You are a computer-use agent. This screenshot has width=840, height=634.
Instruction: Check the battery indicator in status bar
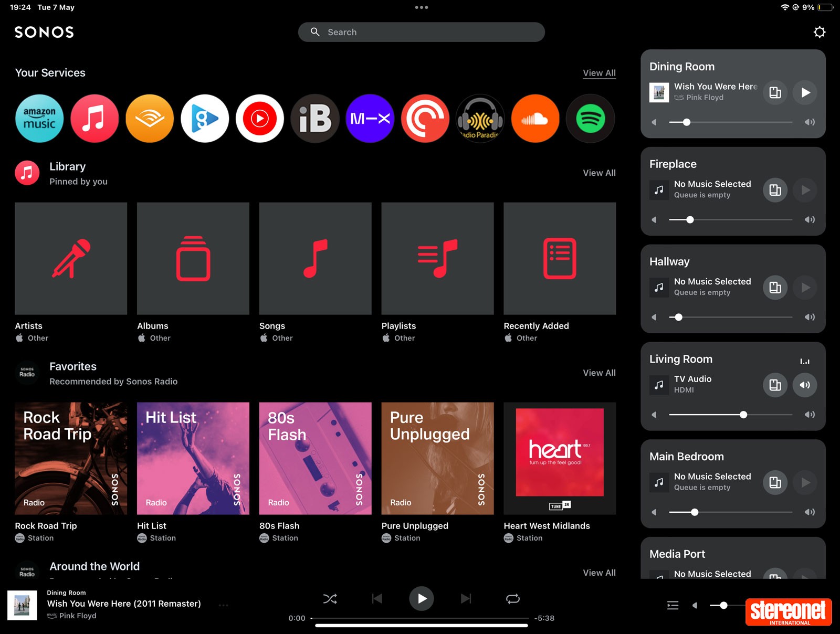[x=825, y=7]
